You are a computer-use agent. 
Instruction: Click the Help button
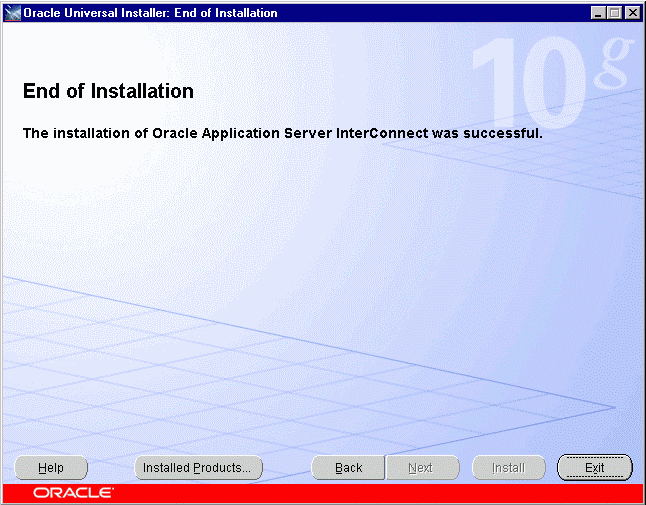click(x=51, y=468)
